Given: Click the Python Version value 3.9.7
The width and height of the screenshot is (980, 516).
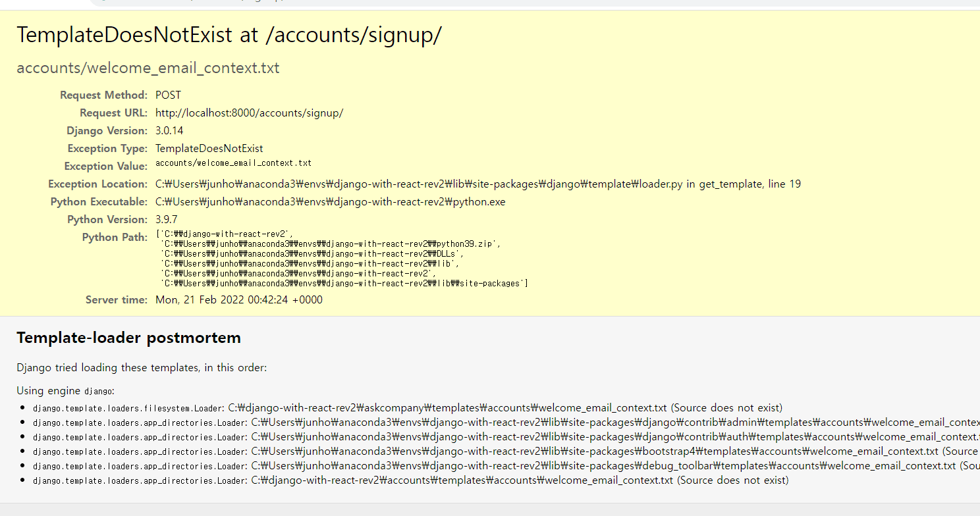Looking at the screenshot, I should click(x=166, y=220).
